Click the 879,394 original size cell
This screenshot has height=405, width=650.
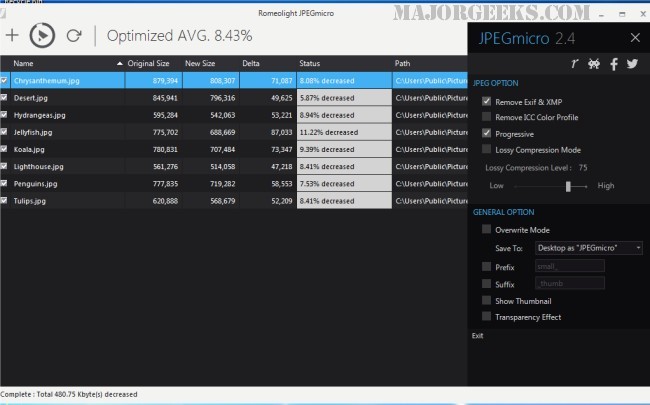pyautogui.click(x=153, y=80)
